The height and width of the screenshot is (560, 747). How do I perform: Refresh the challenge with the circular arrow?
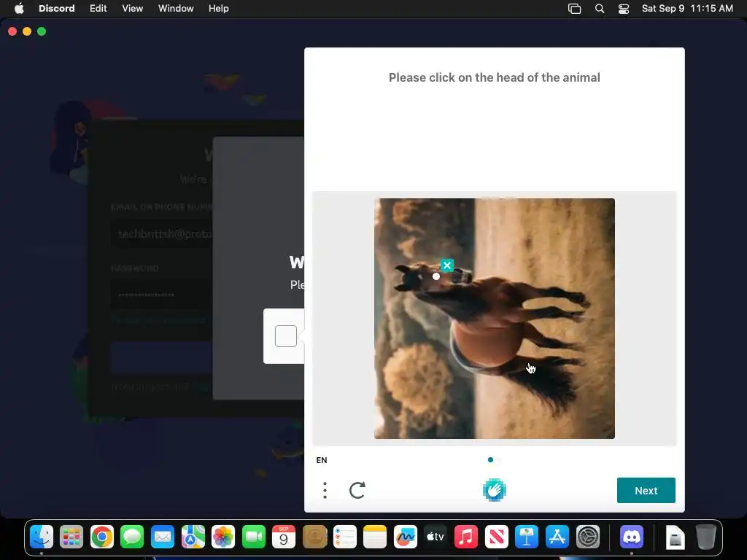[x=357, y=490]
